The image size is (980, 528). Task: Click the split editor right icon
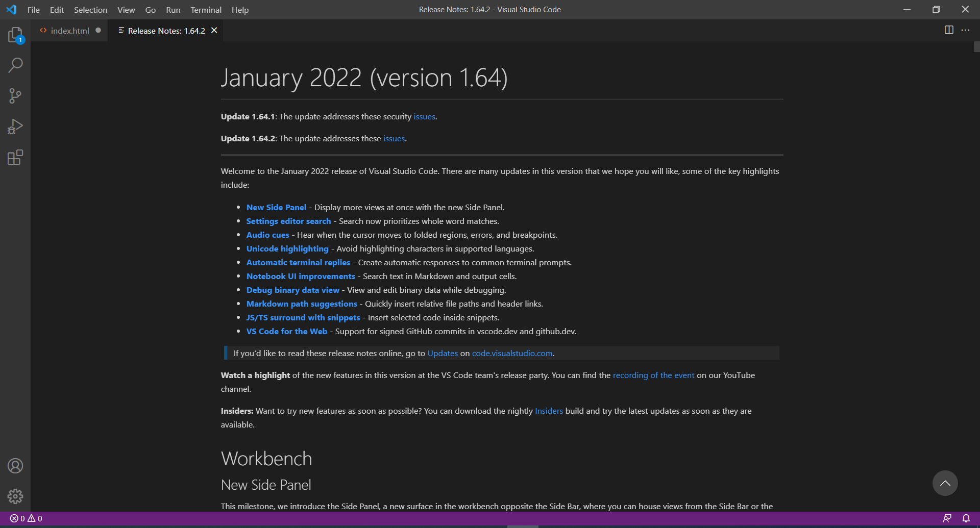(x=949, y=30)
